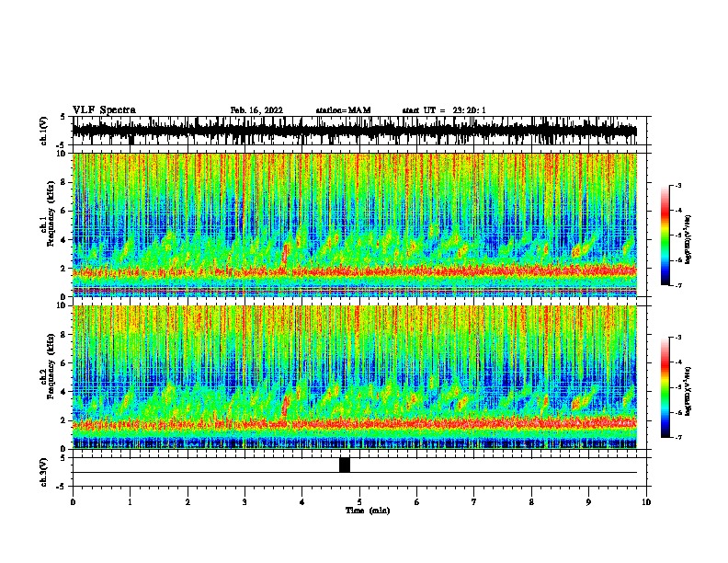This screenshot has width=728, height=563.
Task: Click time axis tick label "7"
Action: [474, 502]
